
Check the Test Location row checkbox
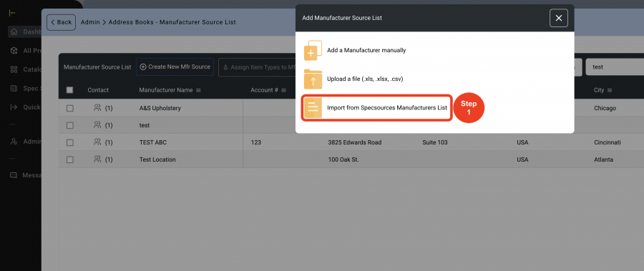(70, 159)
